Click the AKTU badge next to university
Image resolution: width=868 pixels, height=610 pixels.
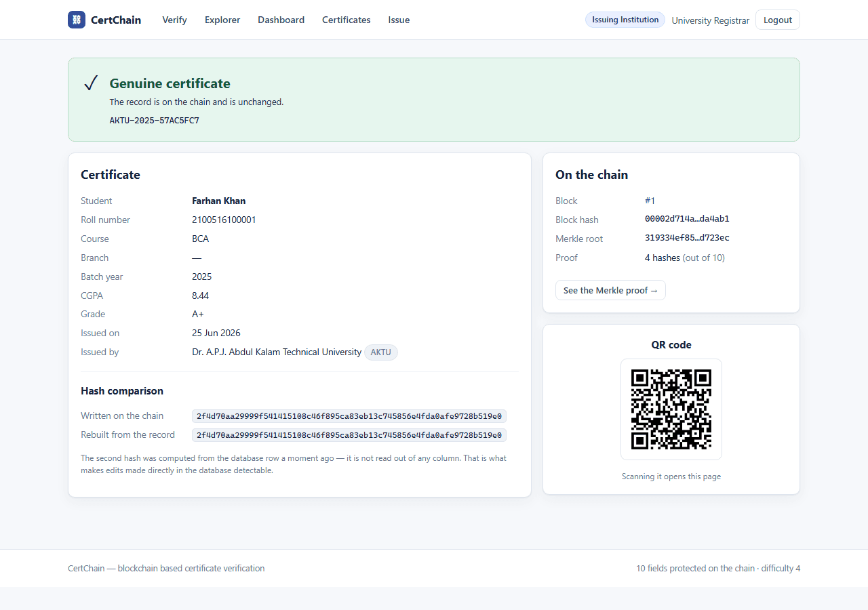coord(381,352)
